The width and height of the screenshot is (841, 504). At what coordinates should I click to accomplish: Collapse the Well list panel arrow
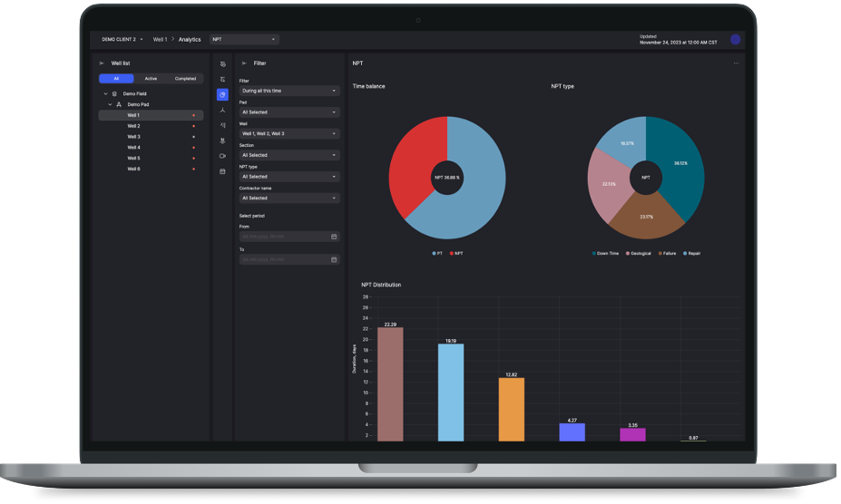pos(102,63)
